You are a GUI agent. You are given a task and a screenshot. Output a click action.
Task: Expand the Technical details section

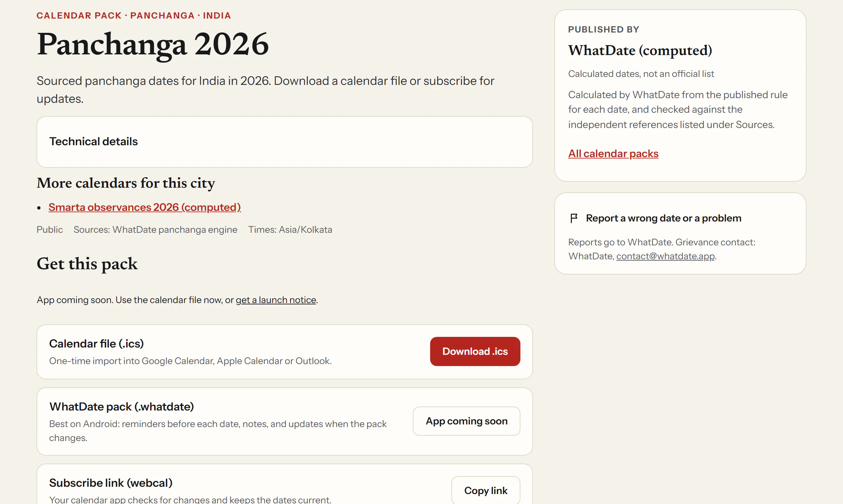284,142
